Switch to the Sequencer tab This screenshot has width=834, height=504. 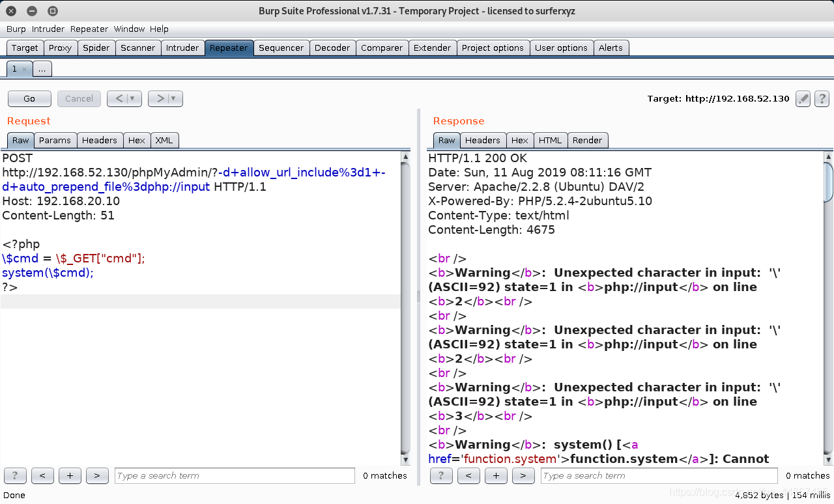281,48
